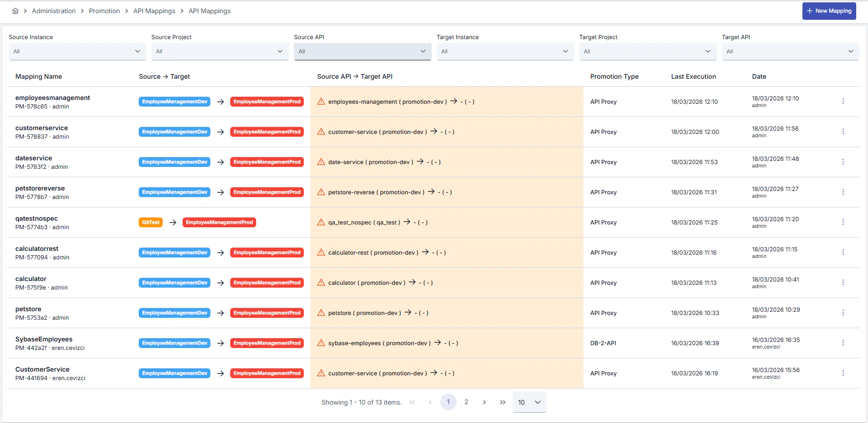This screenshot has height=423, width=868.
Task: Click warning icon beside date-service API
Action: tap(321, 162)
